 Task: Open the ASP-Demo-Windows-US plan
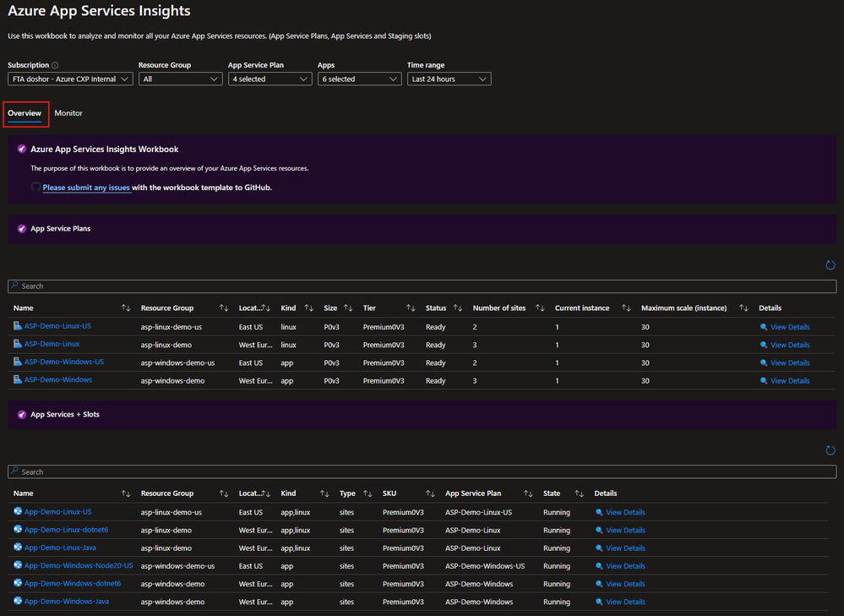click(64, 362)
